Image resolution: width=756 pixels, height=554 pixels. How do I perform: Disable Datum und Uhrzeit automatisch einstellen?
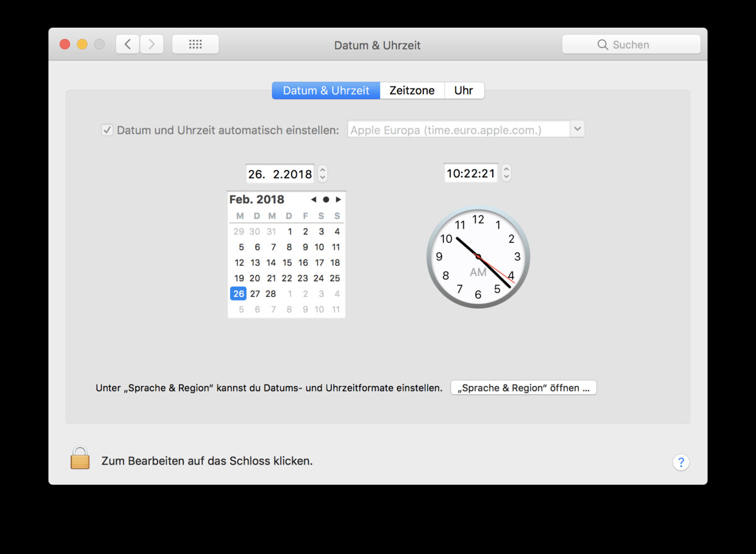coord(107,129)
